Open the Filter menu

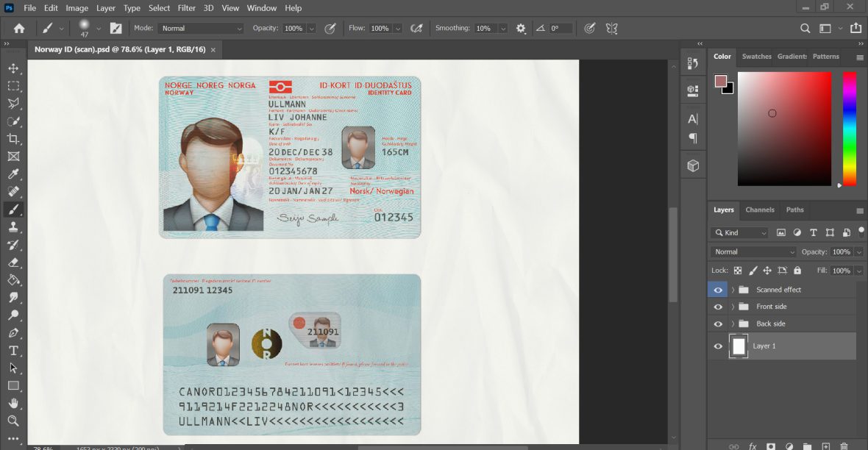point(186,8)
